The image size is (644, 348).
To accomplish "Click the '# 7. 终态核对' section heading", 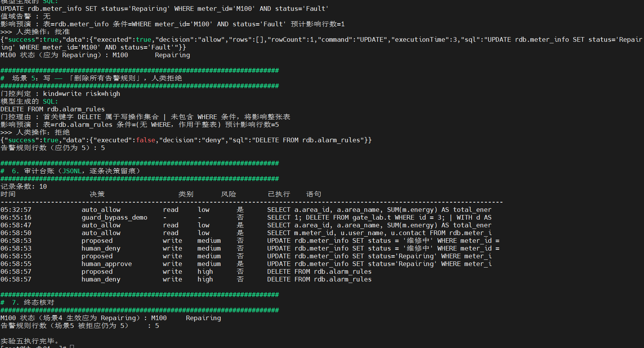I will coord(27,302).
